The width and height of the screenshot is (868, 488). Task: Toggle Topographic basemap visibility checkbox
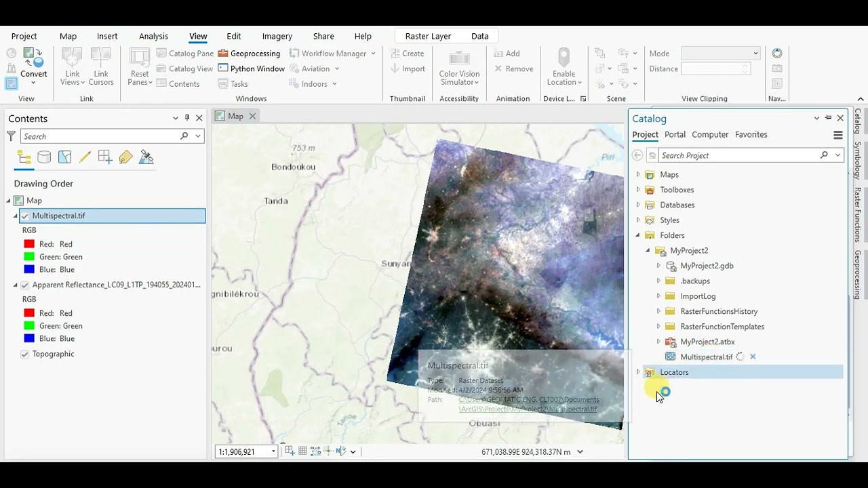pos(25,354)
